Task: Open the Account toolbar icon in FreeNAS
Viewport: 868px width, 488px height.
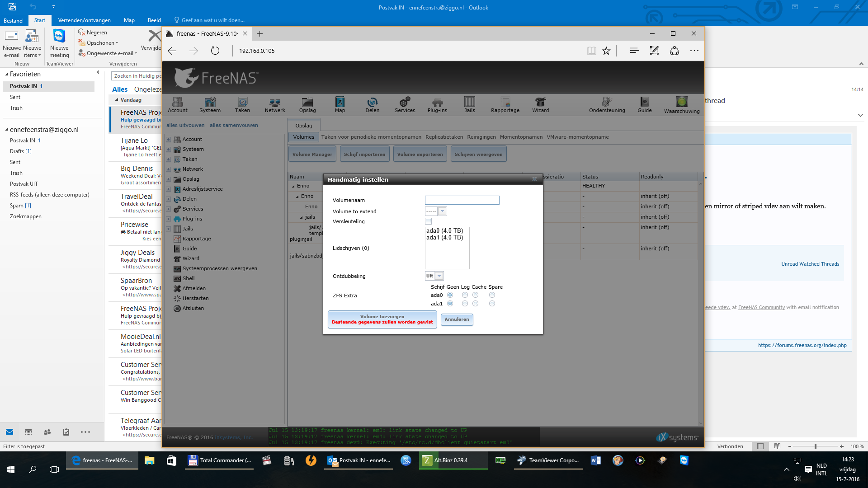Action: 178,105
